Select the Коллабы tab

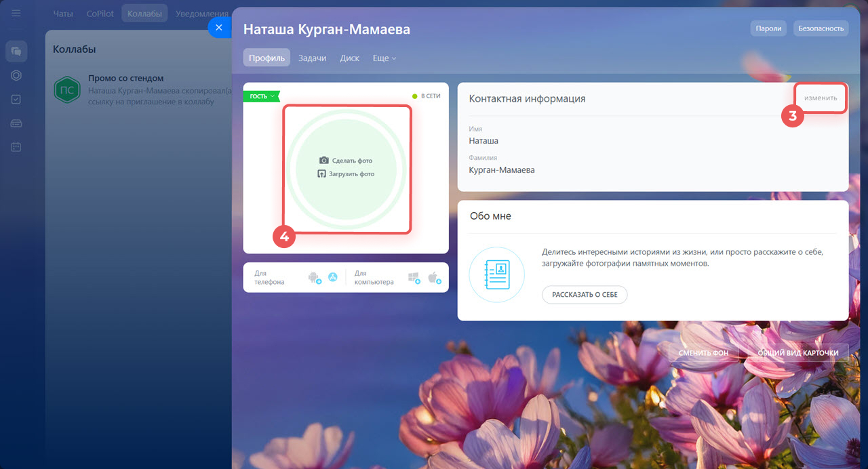click(144, 14)
